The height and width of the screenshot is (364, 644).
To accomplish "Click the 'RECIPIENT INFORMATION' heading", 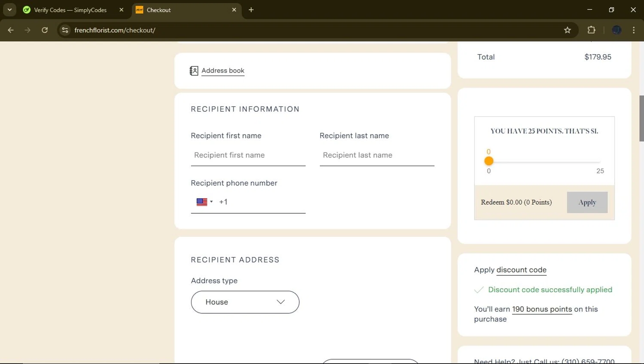I will coord(245,109).
